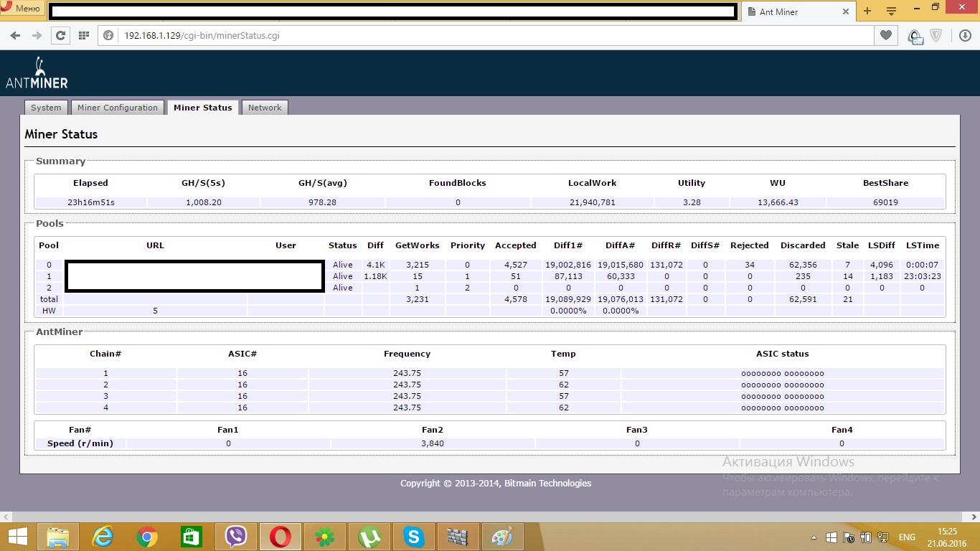Open the Opera Меню menu
Screen dimensions: 980x551
click(x=22, y=9)
